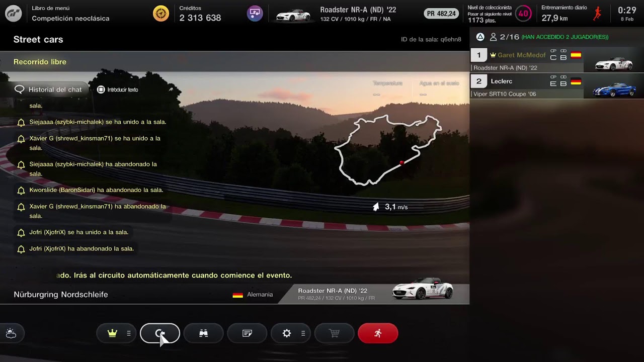Image resolution: width=644 pixels, height=362 pixels.
Task: Click the 0:29 clock display
Action: click(627, 10)
